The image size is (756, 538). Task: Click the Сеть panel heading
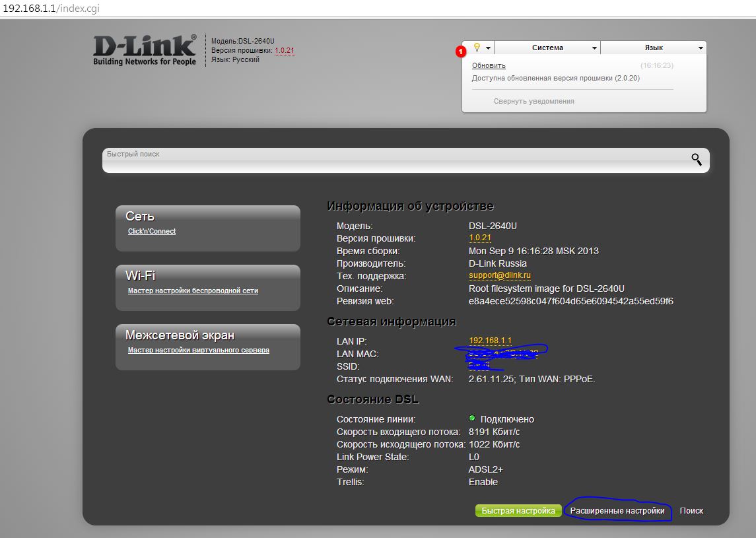pyautogui.click(x=140, y=216)
